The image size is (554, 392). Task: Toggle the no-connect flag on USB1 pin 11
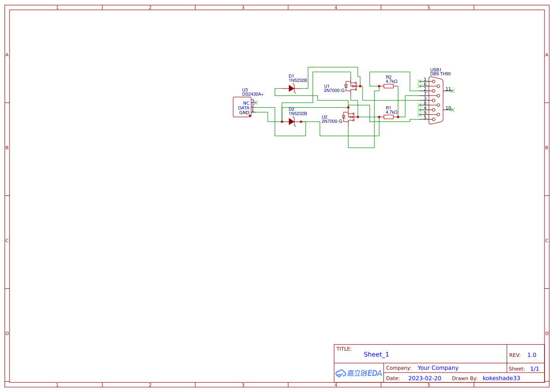453,91
